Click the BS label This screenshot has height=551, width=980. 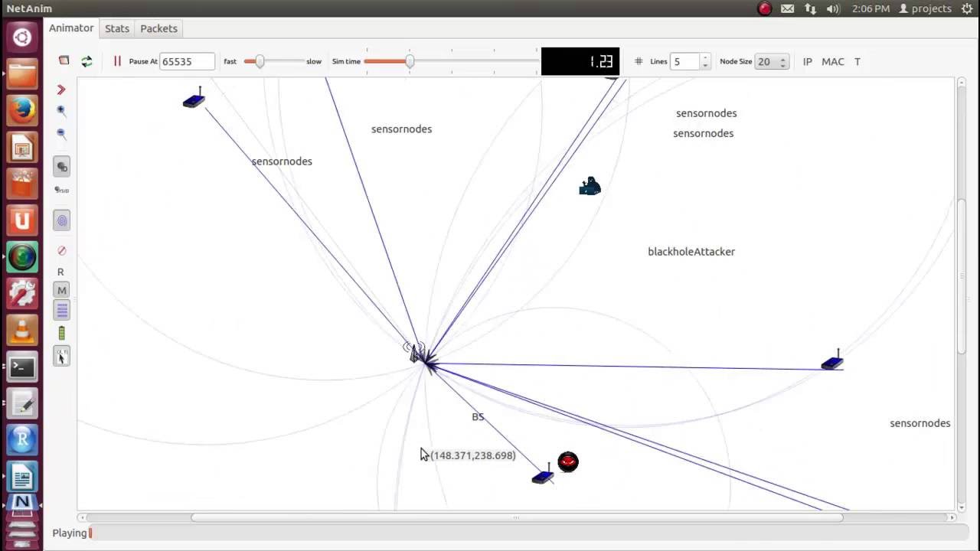tap(478, 417)
